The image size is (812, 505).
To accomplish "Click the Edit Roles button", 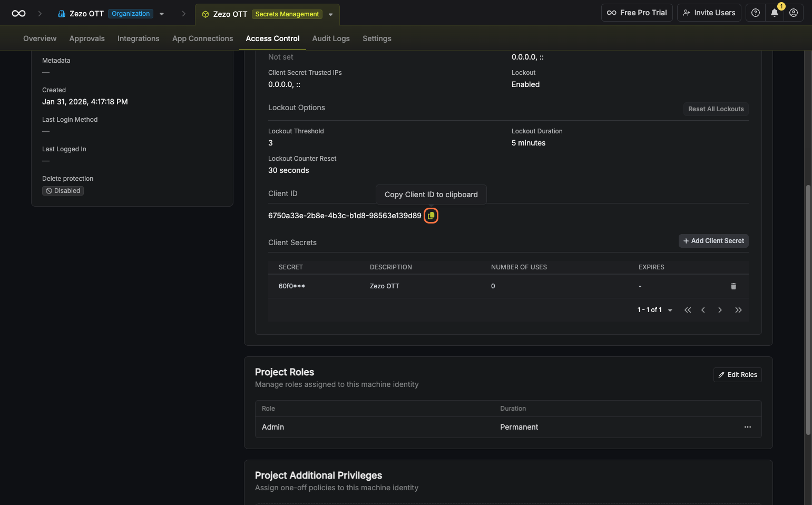I will pos(737,375).
